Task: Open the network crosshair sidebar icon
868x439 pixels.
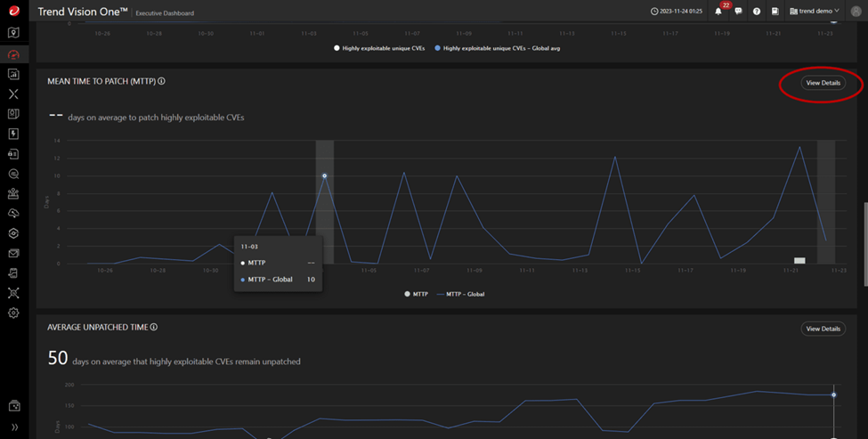Action: (13, 293)
